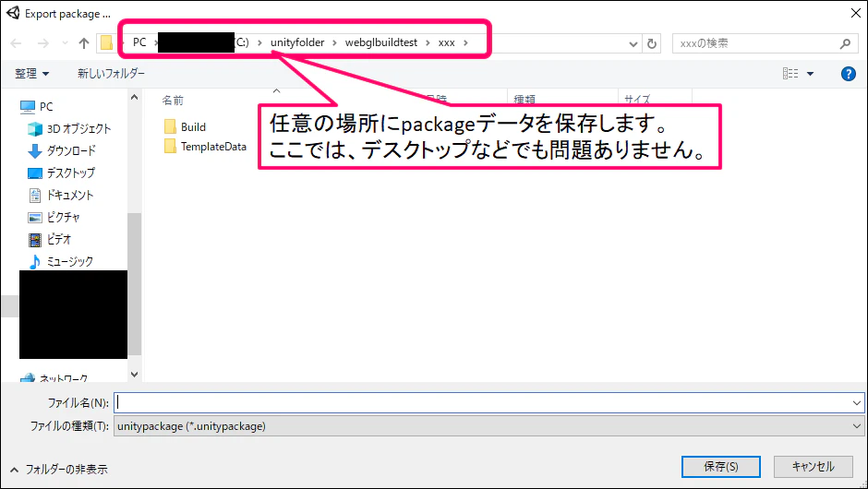868x489 pixels.
Task: Click the TemplateData folder icon
Action: 170,146
